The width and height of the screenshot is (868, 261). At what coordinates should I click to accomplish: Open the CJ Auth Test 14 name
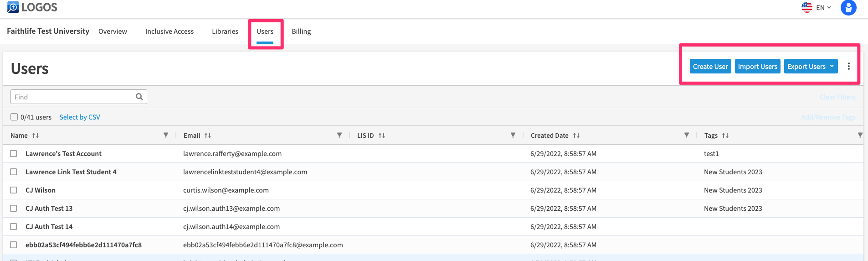[49, 227]
